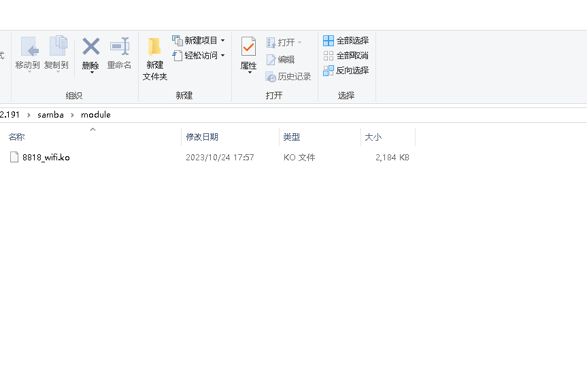Sort by Name (名称) column
587x392 pixels.
pyautogui.click(x=16, y=137)
